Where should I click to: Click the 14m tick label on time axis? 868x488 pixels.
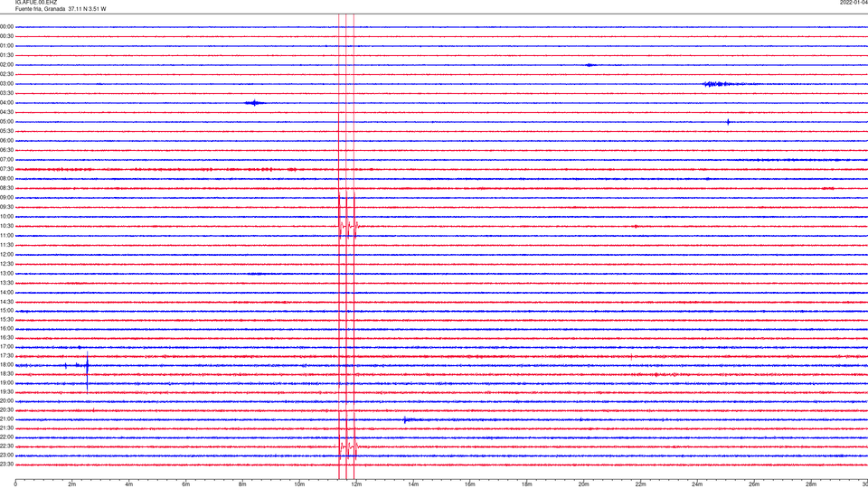(413, 484)
